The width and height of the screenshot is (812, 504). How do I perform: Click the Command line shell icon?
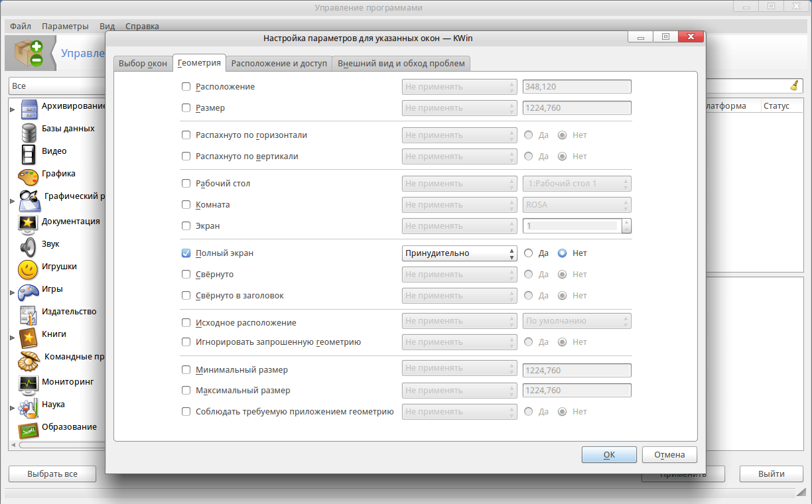29,361
